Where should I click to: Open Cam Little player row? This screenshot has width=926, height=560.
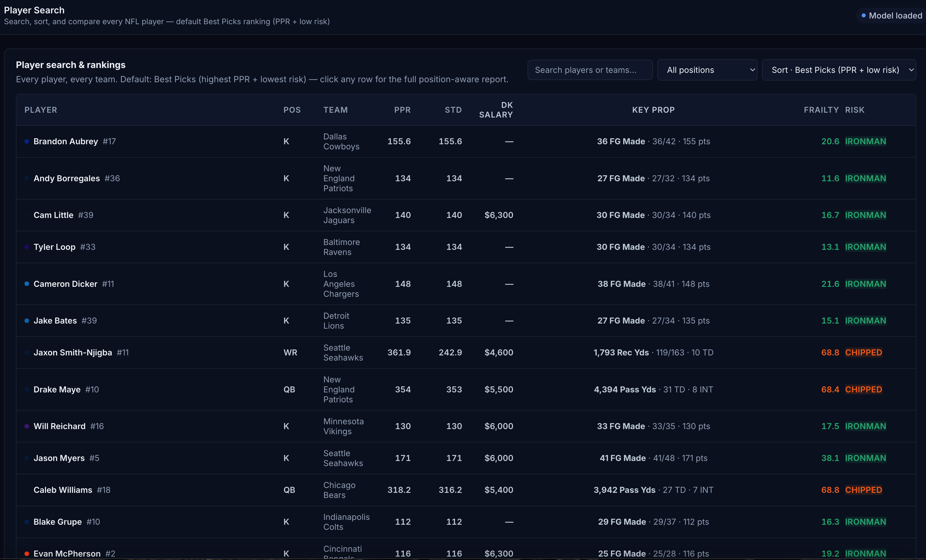coord(466,215)
